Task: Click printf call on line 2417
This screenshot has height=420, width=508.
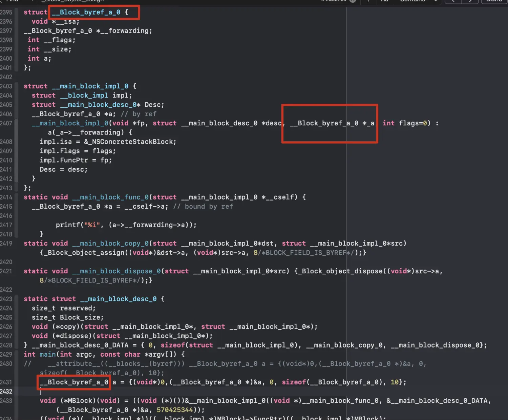Action: (x=67, y=225)
